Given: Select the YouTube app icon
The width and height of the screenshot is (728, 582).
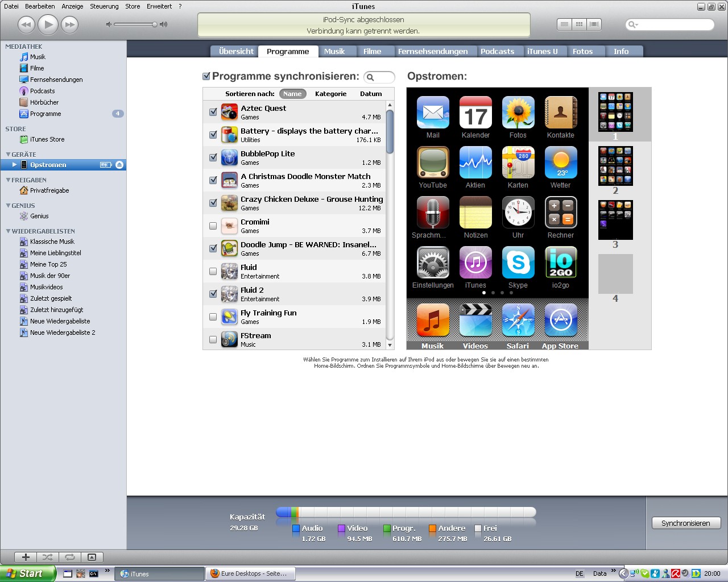Looking at the screenshot, I should click(433, 163).
